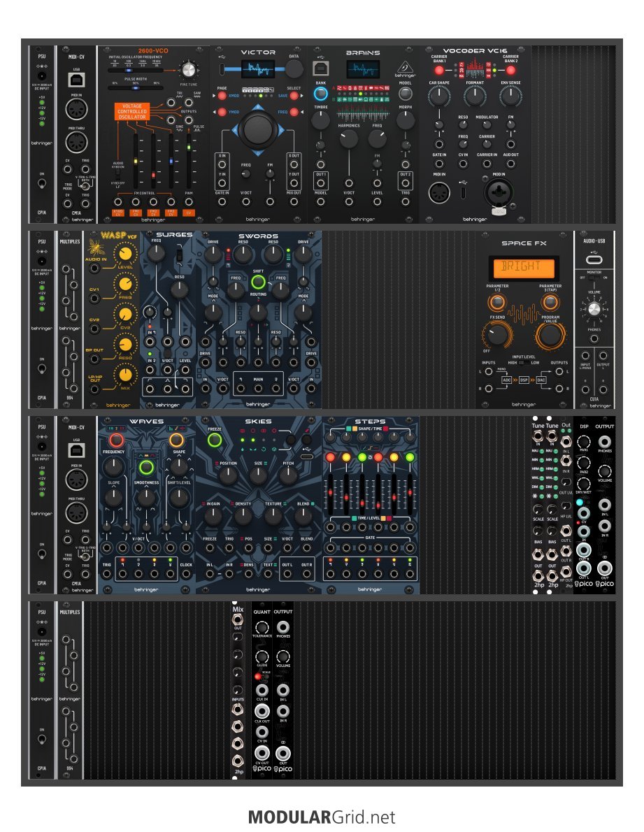Image resolution: width=644 pixels, height=832 pixels.
Task: Push the blue-lit Brains BANK button
Action: coord(320,94)
